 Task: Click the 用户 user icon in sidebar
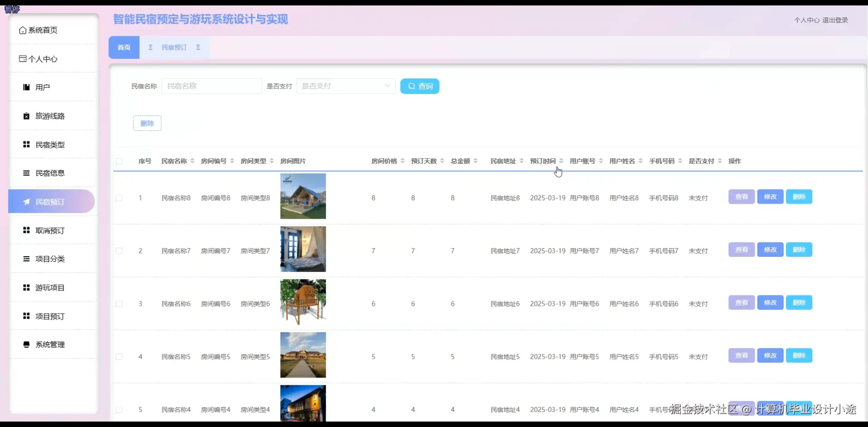click(26, 87)
